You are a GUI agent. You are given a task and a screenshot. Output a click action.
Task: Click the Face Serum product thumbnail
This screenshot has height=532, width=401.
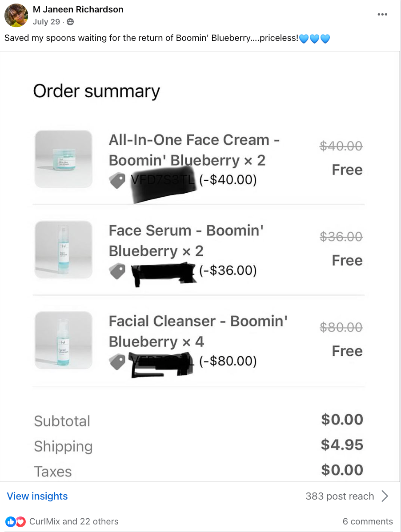64,250
